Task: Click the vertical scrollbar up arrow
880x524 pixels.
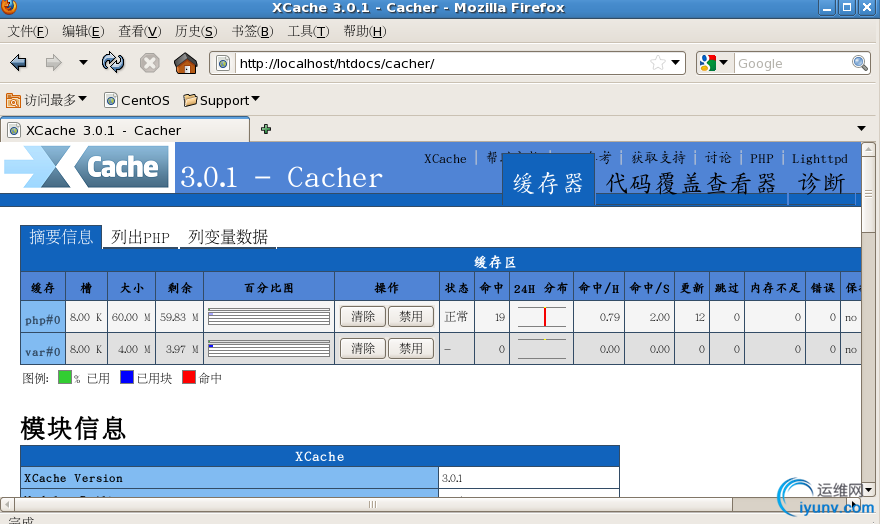Action: point(868,150)
